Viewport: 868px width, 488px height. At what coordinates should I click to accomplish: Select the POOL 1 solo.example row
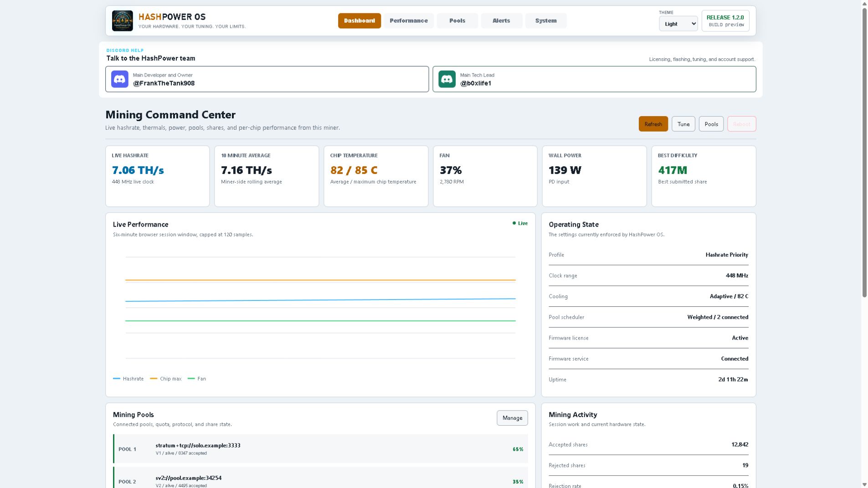(x=321, y=449)
